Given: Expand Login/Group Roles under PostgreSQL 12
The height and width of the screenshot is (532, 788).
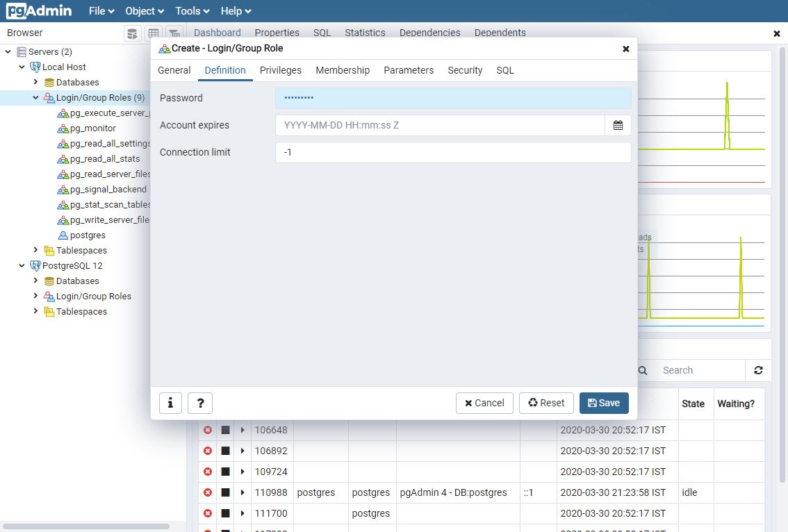Looking at the screenshot, I should coord(35,296).
